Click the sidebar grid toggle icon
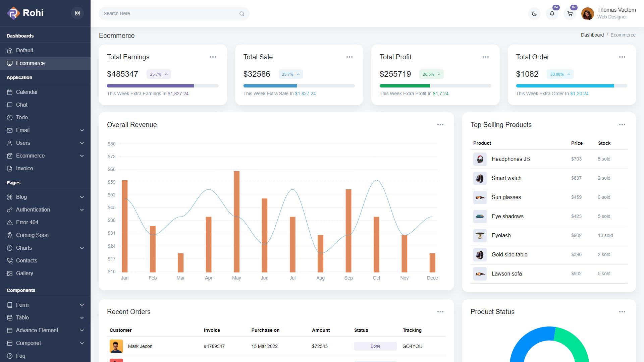 point(77,13)
